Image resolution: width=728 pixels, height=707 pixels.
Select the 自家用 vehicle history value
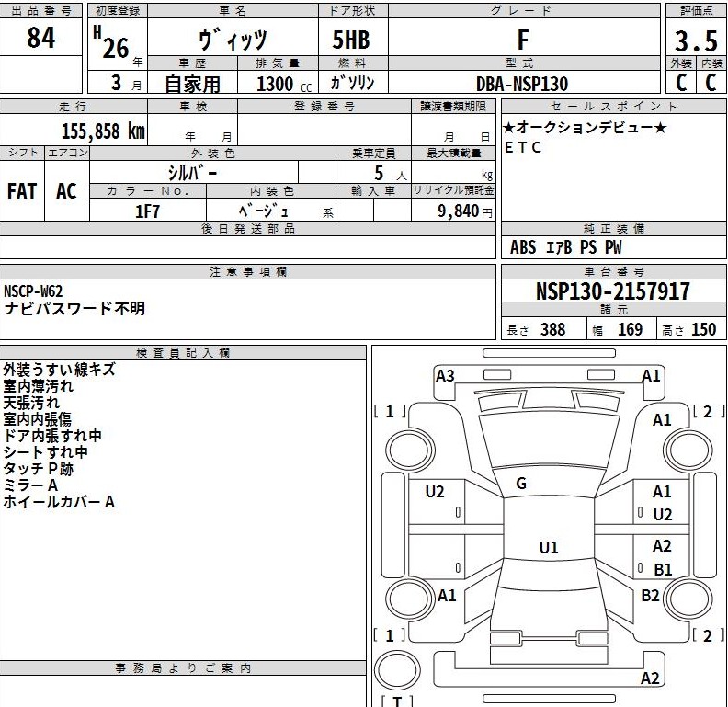(x=193, y=84)
